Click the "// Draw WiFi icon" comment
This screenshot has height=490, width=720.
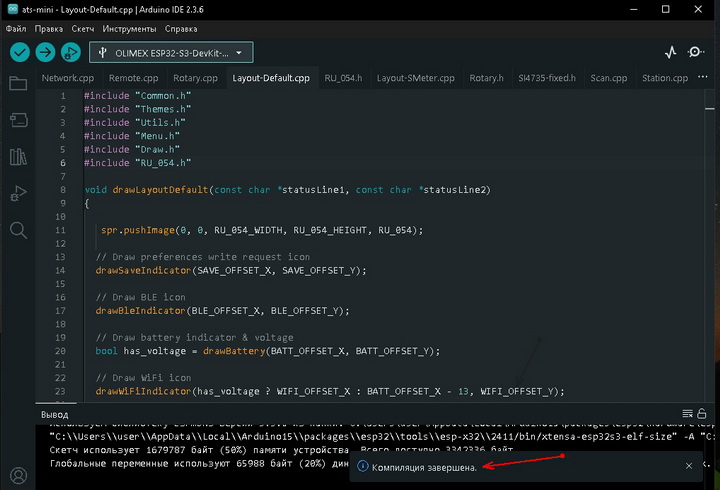pos(143,378)
